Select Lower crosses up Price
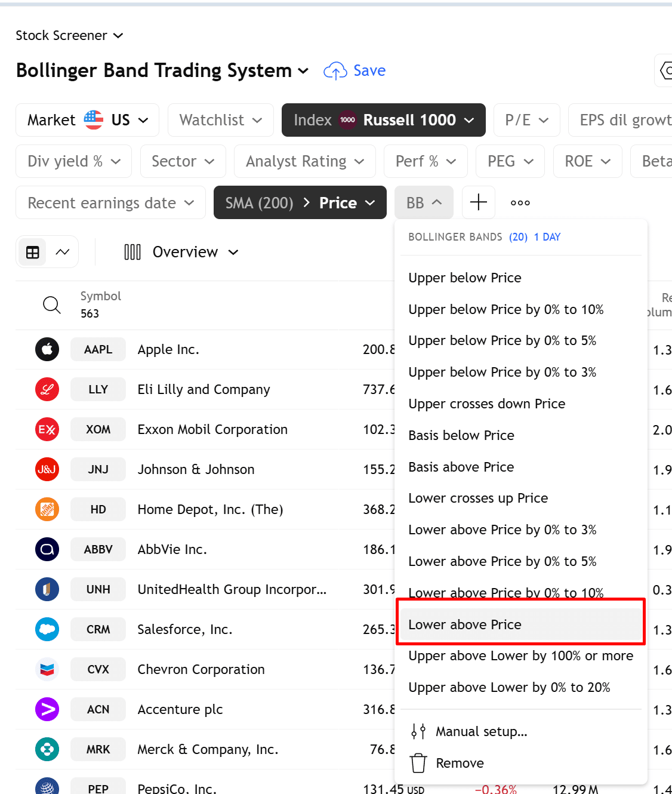 tap(520, 498)
